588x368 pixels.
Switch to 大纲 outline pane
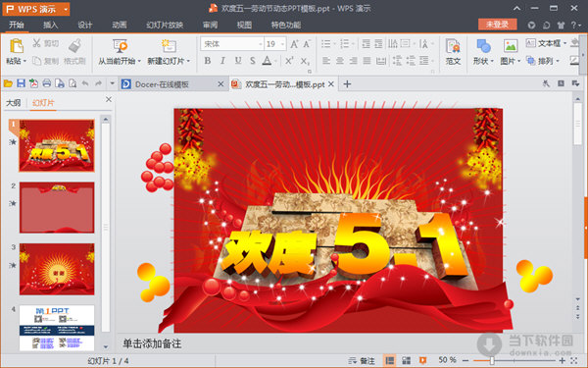tap(14, 103)
